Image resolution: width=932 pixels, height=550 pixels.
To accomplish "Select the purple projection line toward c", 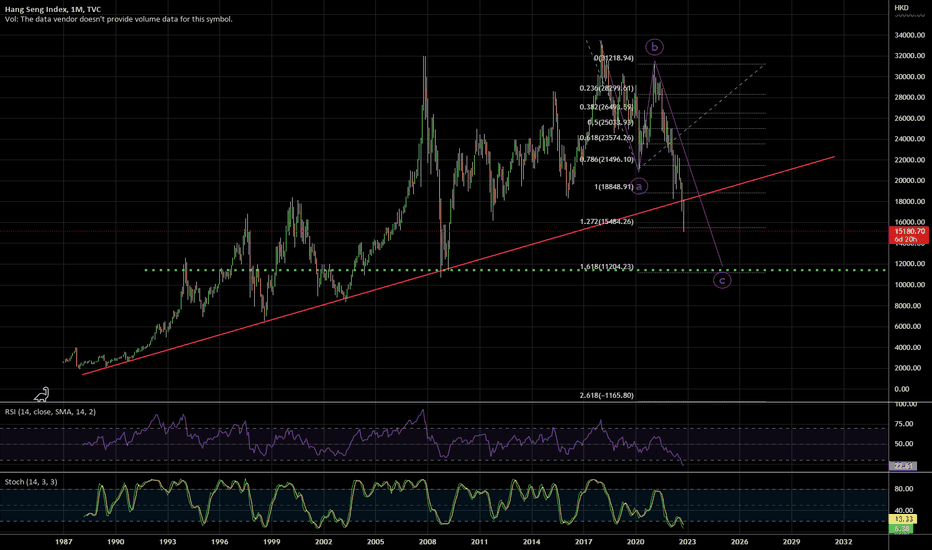I will 688,164.
